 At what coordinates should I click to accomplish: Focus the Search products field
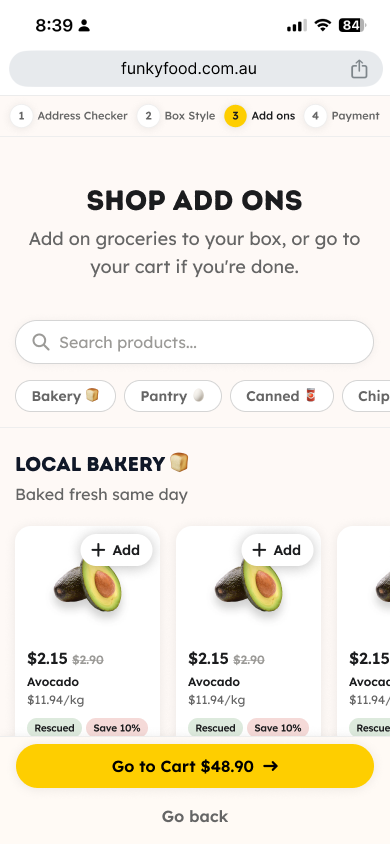click(195, 342)
